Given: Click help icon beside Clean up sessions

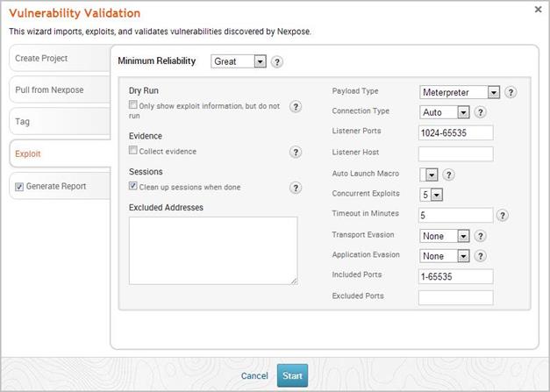Looking at the screenshot, I should click(296, 188).
